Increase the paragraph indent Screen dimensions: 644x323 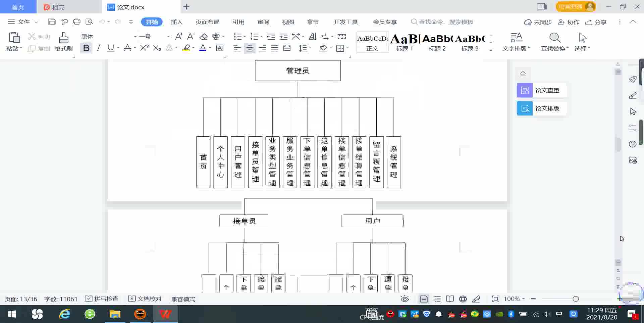284,37
